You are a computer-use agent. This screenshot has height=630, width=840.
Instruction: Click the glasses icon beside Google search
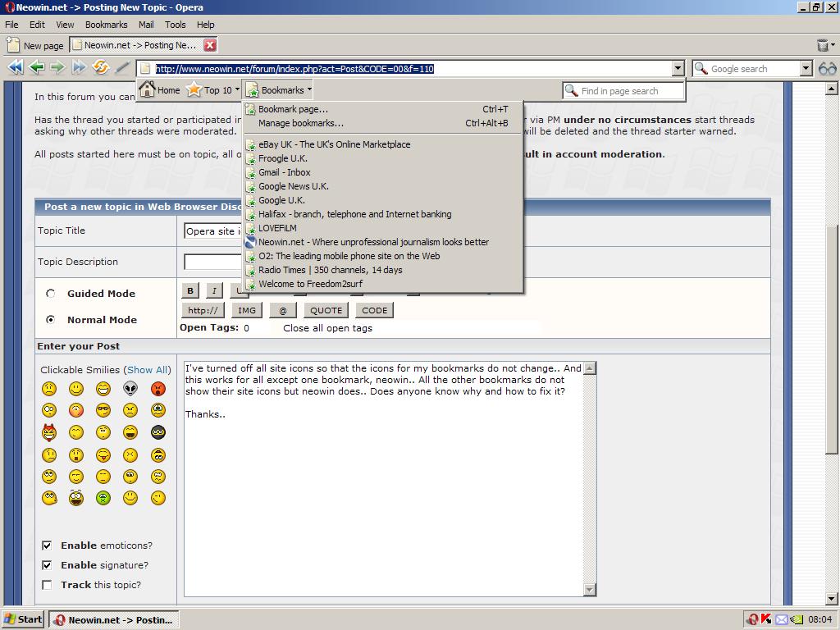pos(828,69)
